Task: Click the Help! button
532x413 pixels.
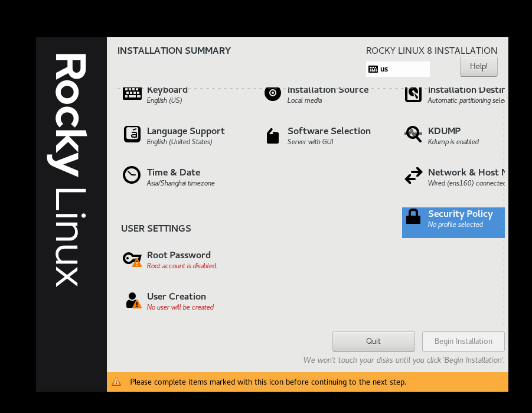Action: 479,67
